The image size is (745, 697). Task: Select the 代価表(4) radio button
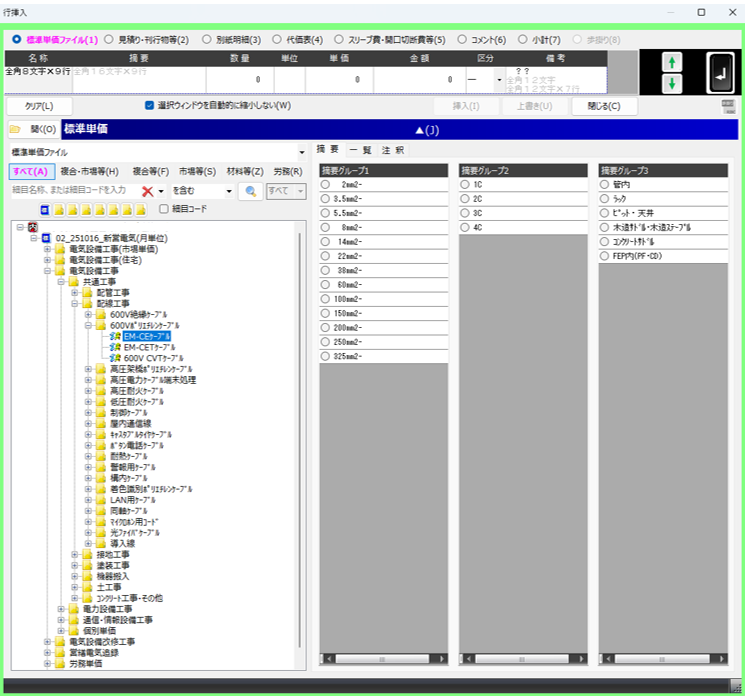pyautogui.click(x=274, y=40)
